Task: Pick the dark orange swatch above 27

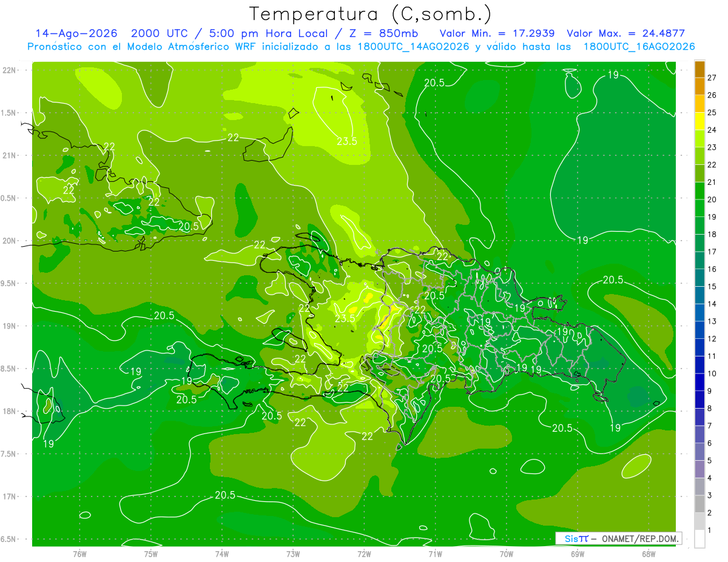Action: coord(699,70)
